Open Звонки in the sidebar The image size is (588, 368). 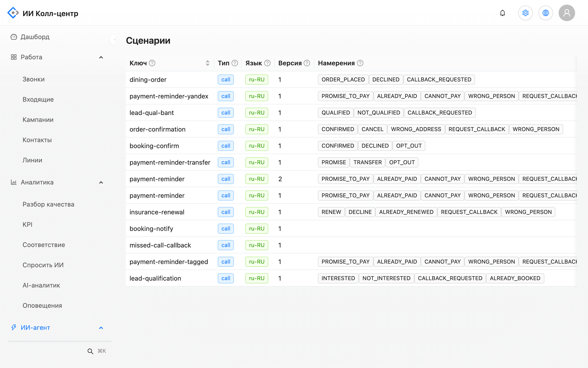pyautogui.click(x=34, y=79)
